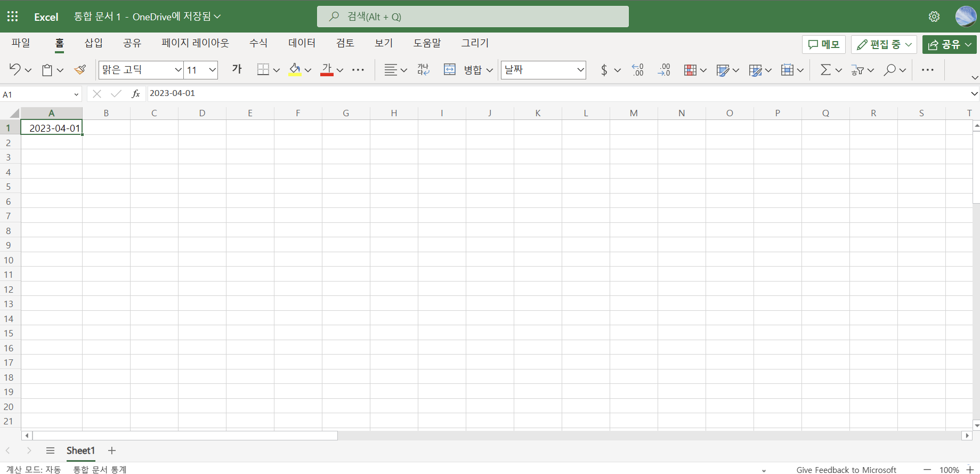Apply cell borders icon
The width and height of the screenshot is (980, 474).
click(263, 70)
